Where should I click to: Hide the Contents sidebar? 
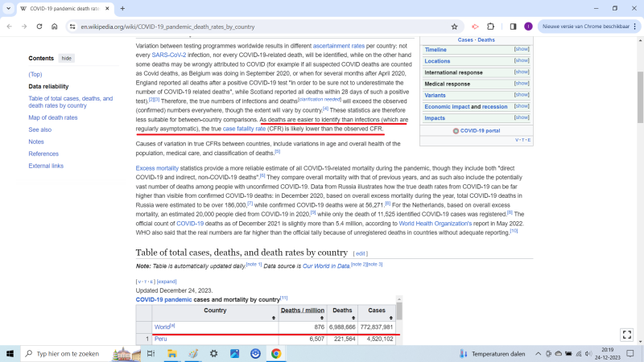(66, 58)
